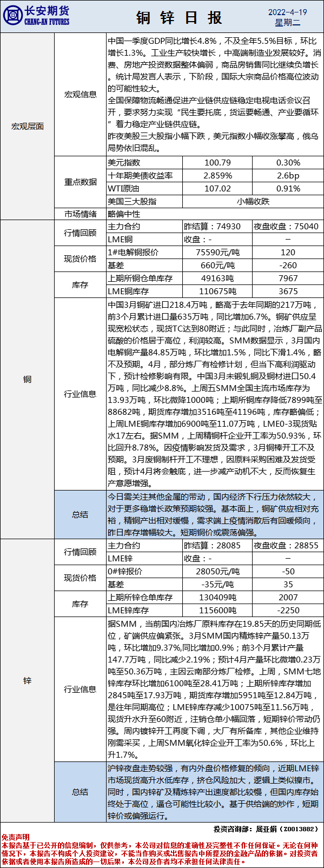Image resolution: width=324 pixels, height=868 pixels.
Task: Select the 上期所铜仓单库存 label
Action: pyautogui.click(x=140, y=278)
